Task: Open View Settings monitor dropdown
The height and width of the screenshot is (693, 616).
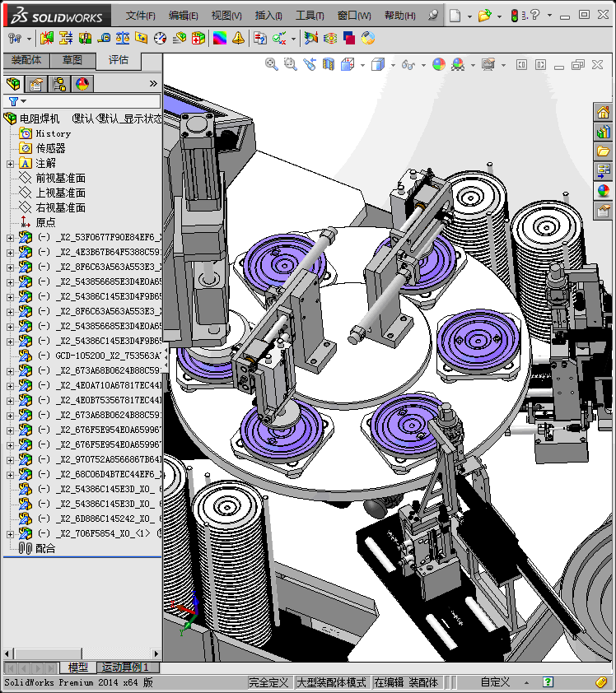Action: click(503, 65)
